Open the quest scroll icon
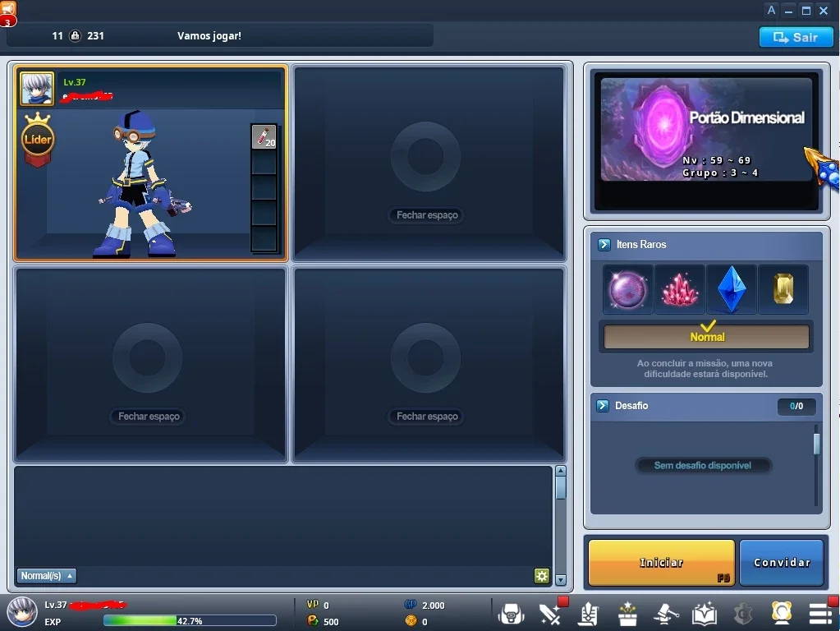The height and width of the screenshot is (631, 840). 588,614
